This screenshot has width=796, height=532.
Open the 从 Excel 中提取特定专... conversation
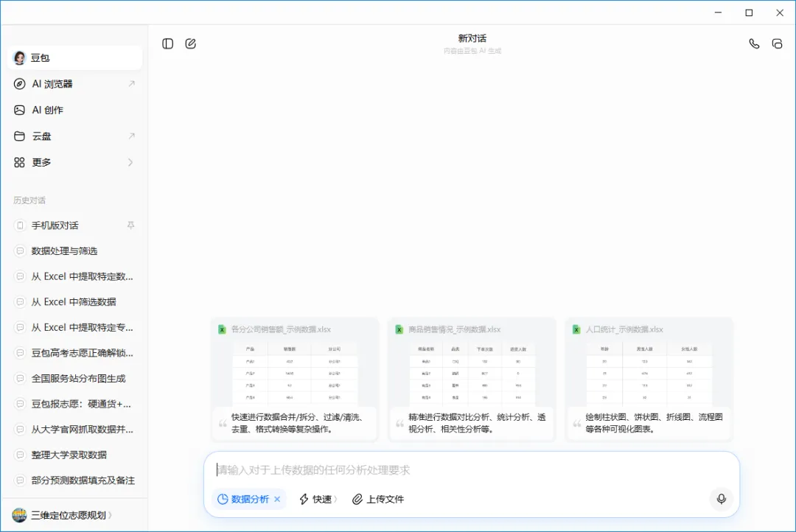[x=75, y=327]
